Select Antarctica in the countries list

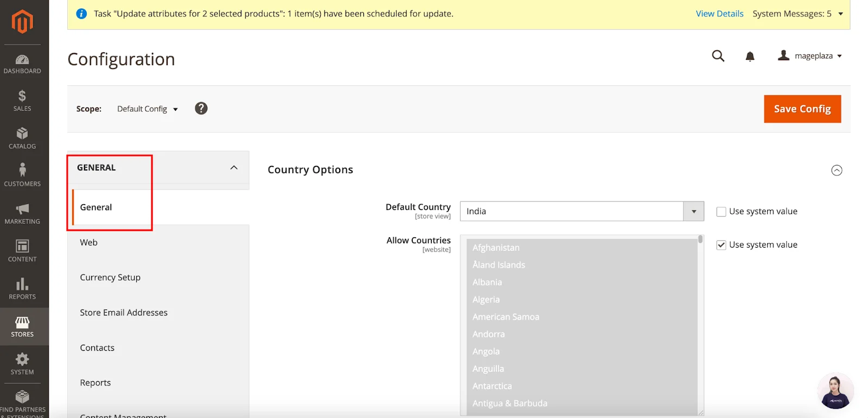(x=582, y=387)
